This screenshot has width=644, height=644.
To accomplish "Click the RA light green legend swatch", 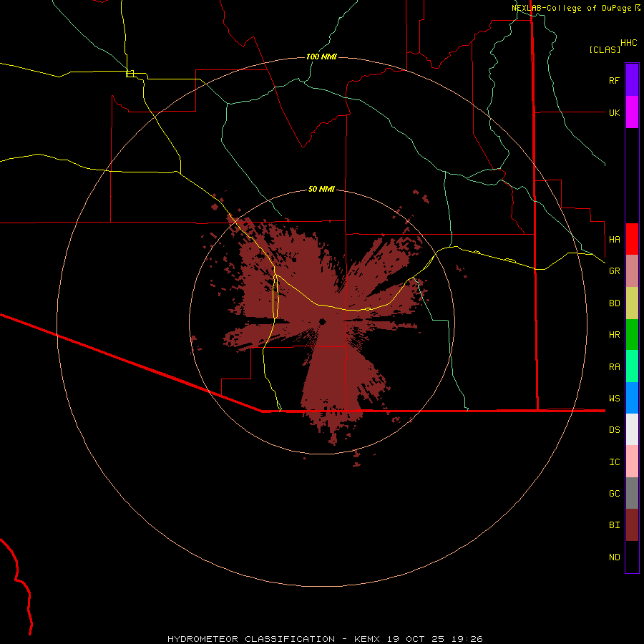I will click(632, 366).
